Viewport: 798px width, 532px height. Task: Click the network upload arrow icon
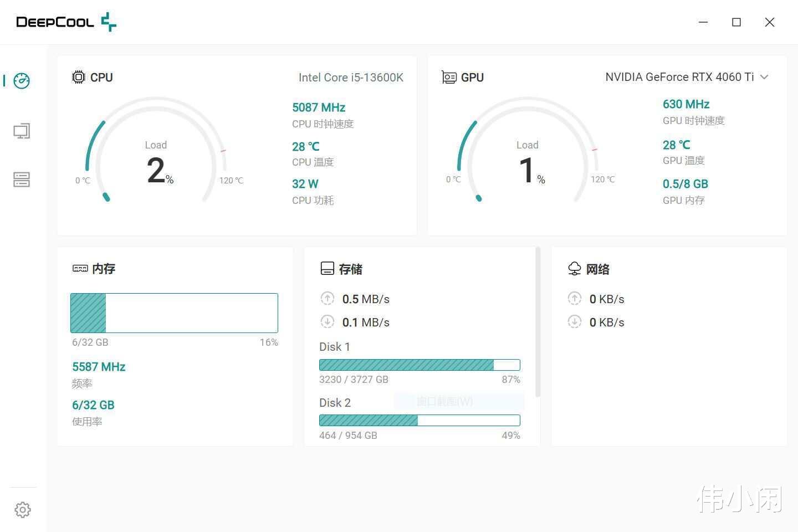point(575,299)
